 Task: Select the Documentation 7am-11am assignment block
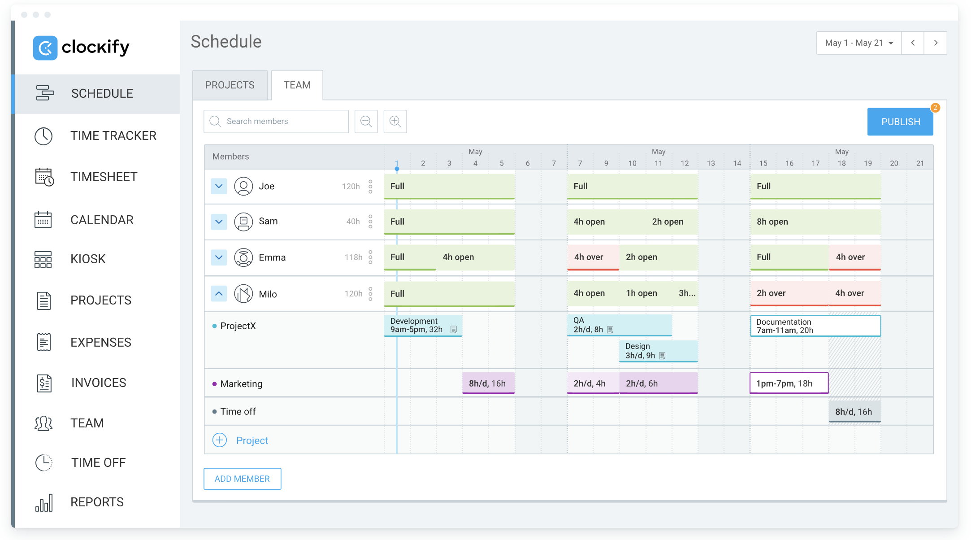point(815,326)
